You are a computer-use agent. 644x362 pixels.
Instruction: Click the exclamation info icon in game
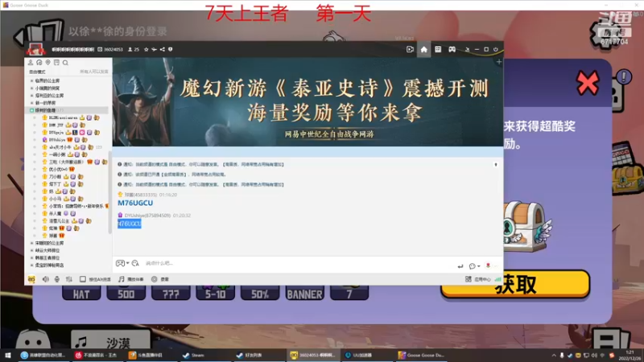623,76
